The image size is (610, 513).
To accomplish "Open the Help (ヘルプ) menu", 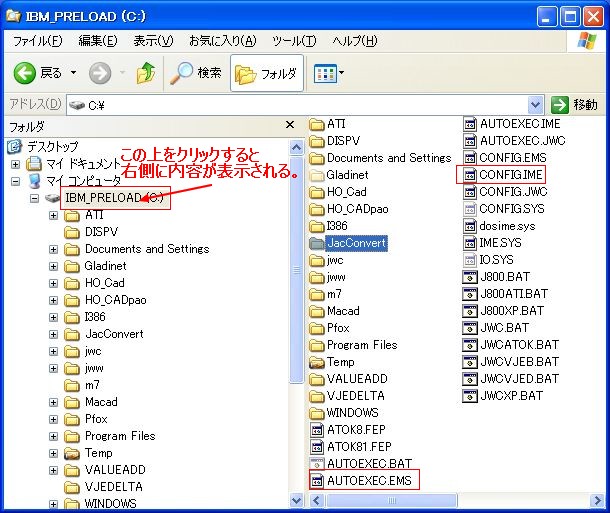I will (354, 41).
